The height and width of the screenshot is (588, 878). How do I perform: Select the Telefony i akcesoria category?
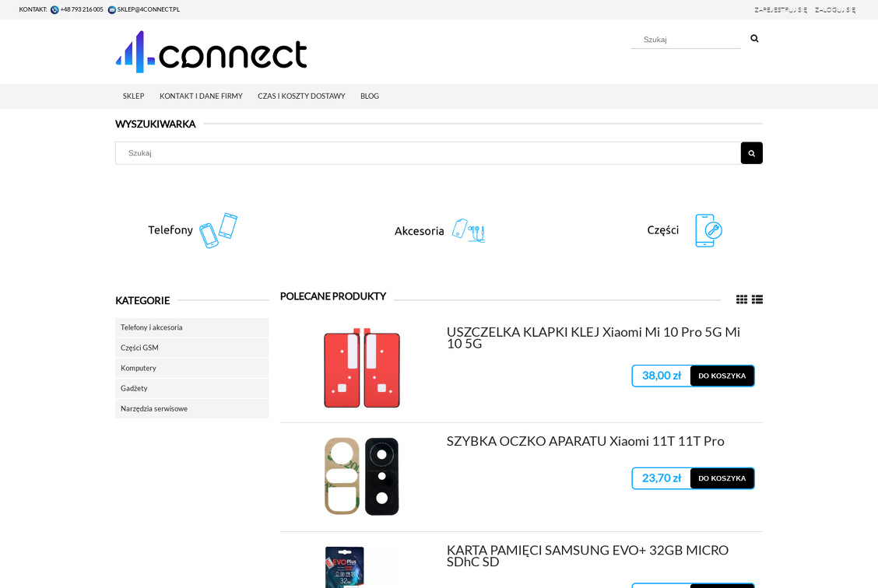point(192,327)
